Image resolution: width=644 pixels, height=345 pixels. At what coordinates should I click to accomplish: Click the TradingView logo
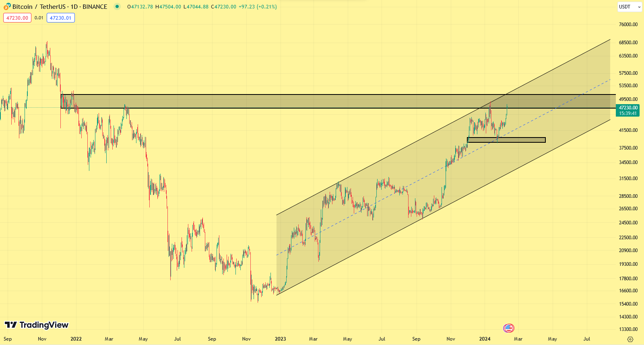pyautogui.click(x=37, y=325)
